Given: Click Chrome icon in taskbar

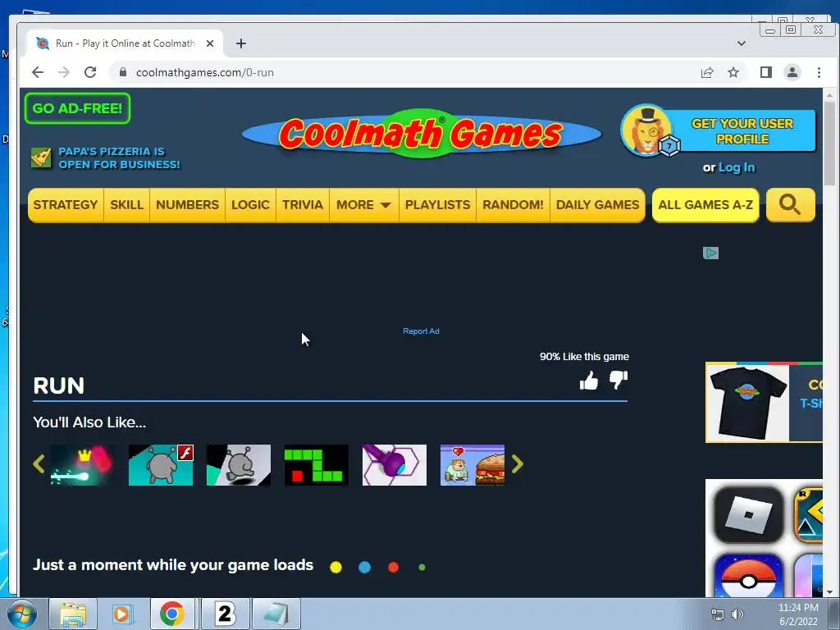Looking at the screenshot, I should 172,614.
